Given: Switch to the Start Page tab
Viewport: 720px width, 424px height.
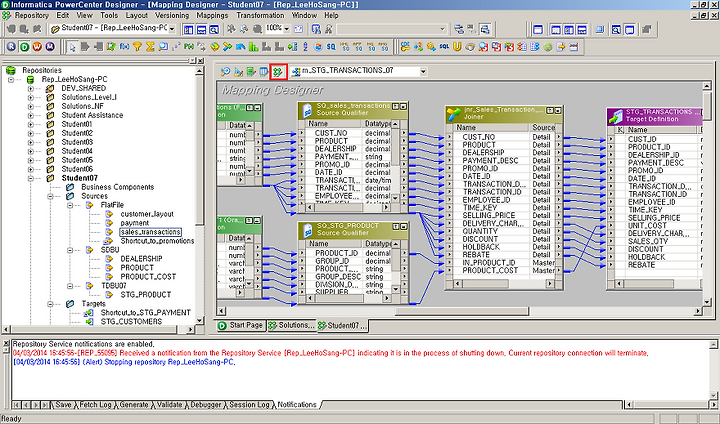Looking at the screenshot, I should 240,325.
